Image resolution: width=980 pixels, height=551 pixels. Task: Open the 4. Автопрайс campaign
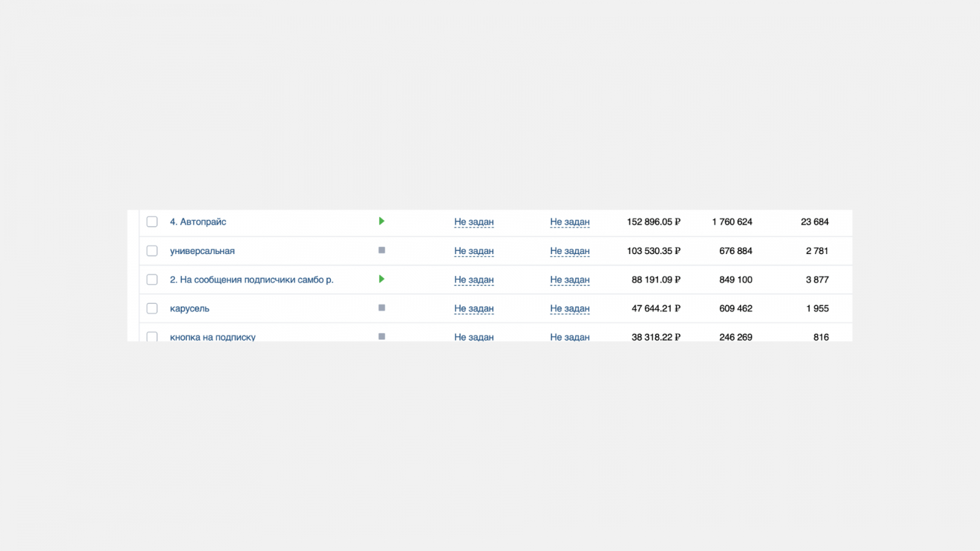(198, 222)
